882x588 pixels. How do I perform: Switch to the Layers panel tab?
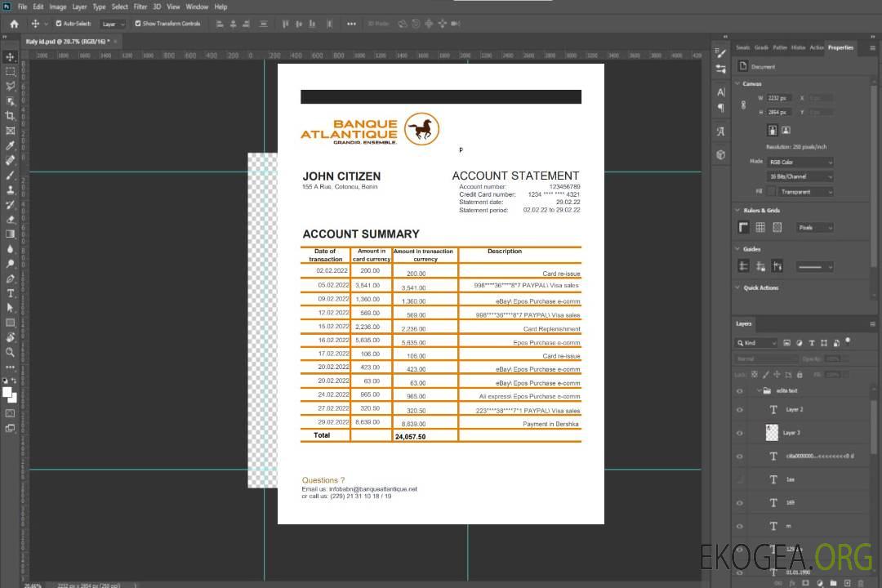pyautogui.click(x=743, y=323)
